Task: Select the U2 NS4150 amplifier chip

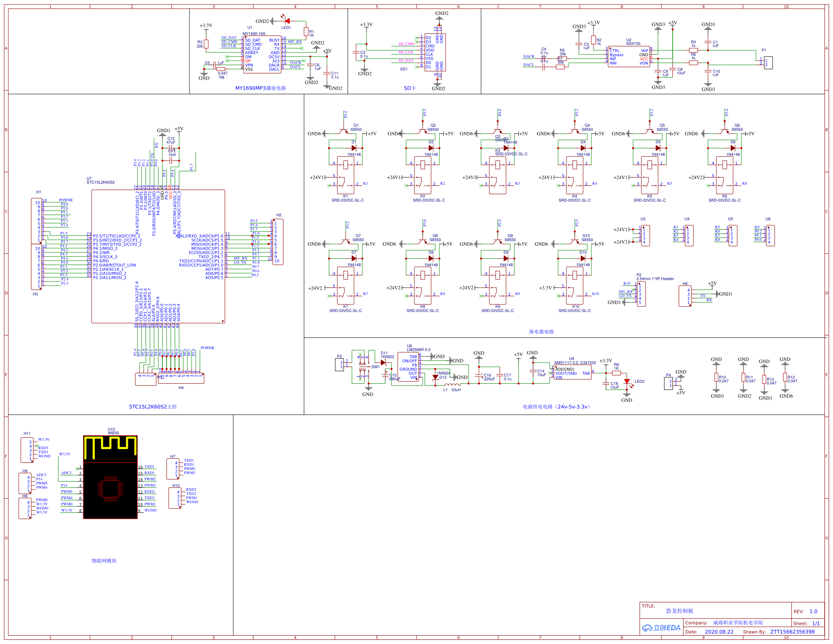Action: tap(628, 57)
